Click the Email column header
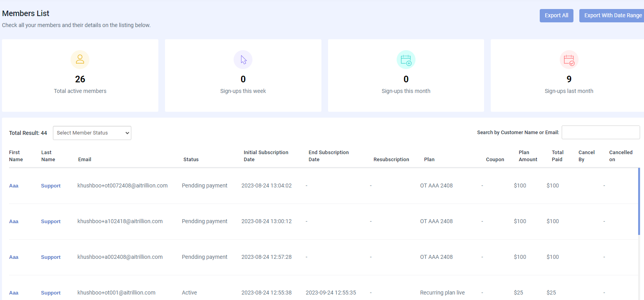This screenshot has width=644, height=300. click(x=85, y=160)
